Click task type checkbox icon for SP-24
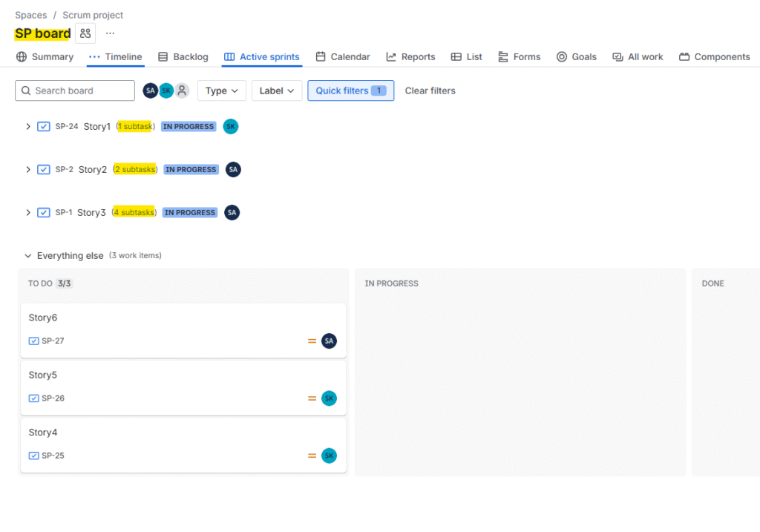The width and height of the screenshot is (760, 532). [44, 126]
